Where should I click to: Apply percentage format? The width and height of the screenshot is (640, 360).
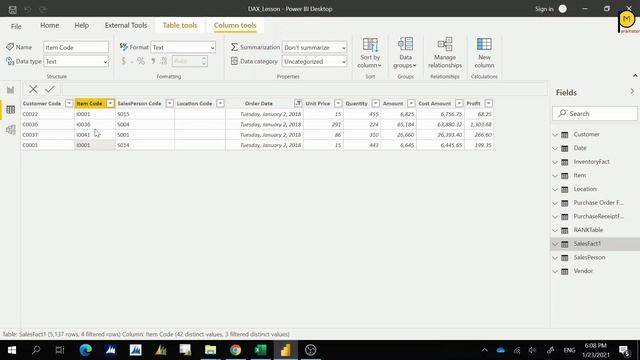(x=141, y=61)
